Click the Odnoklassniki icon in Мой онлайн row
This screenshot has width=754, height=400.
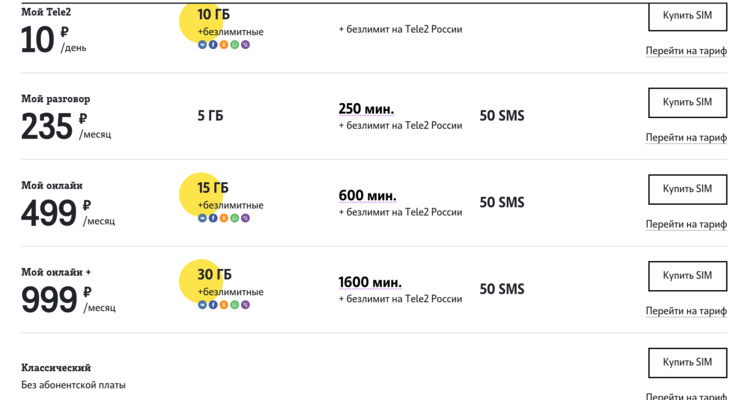[x=224, y=218]
